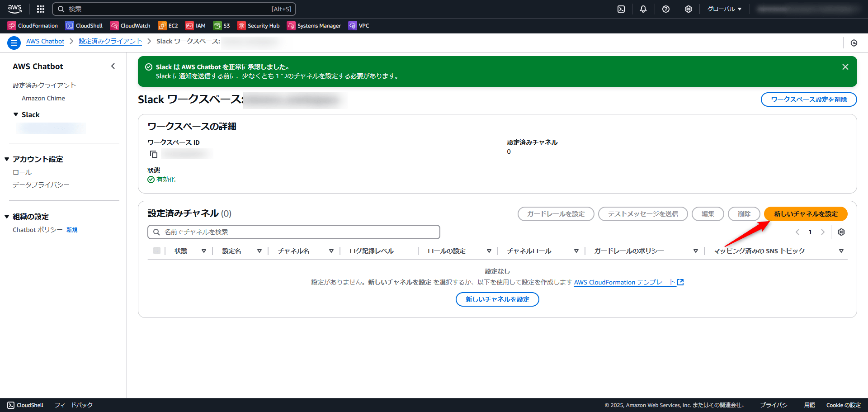Click 削除 button
Image resolution: width=868 pixels, height=412 pixels.
click(744, 214)
